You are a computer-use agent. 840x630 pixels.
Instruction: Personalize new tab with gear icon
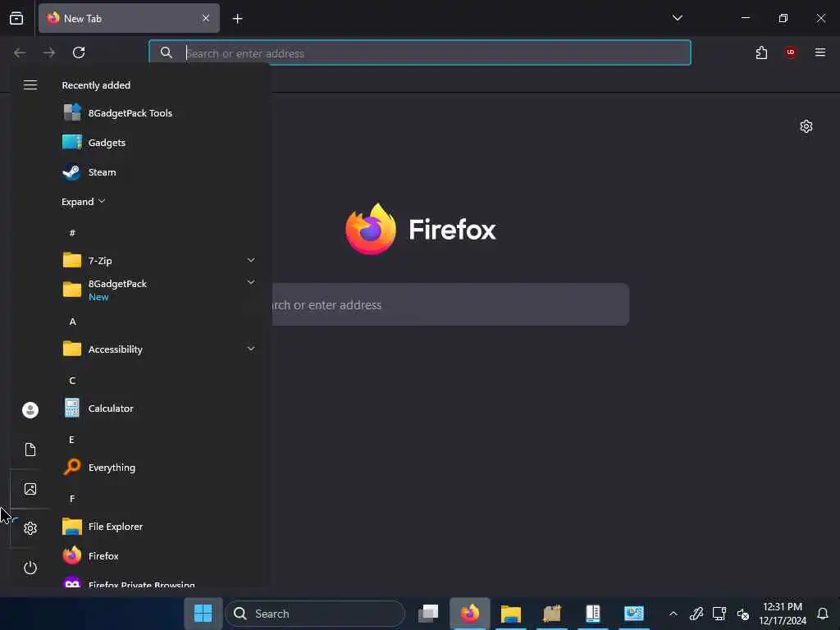point(806,126)
